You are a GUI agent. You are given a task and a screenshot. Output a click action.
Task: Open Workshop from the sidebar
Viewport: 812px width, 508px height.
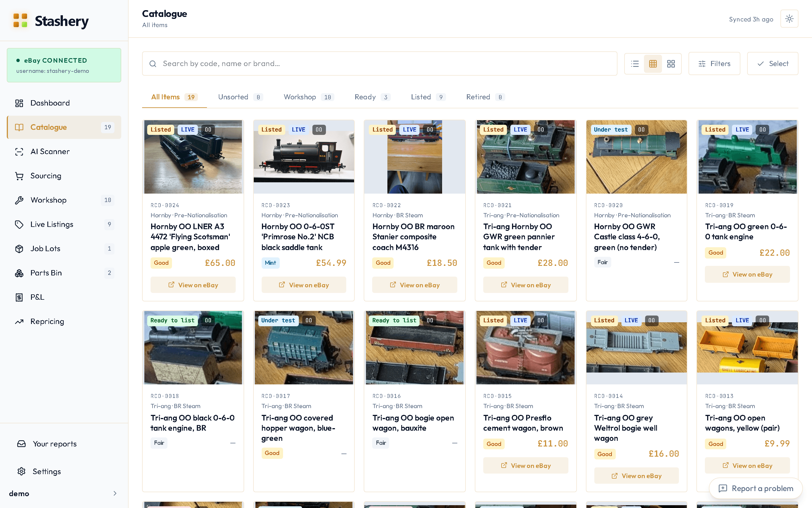point(64,200)
